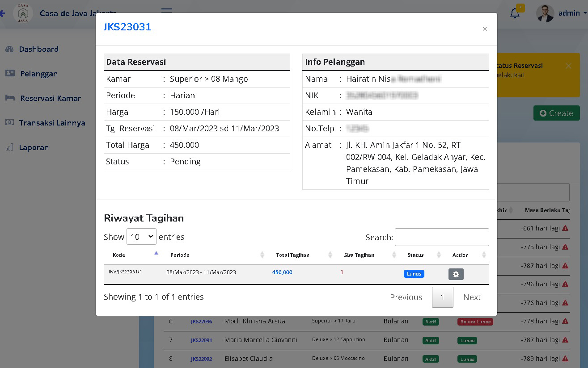Open Laporan menu in sidebar
Screen dimensions: 588x368
pyautogui.click(x=34, y=147)
